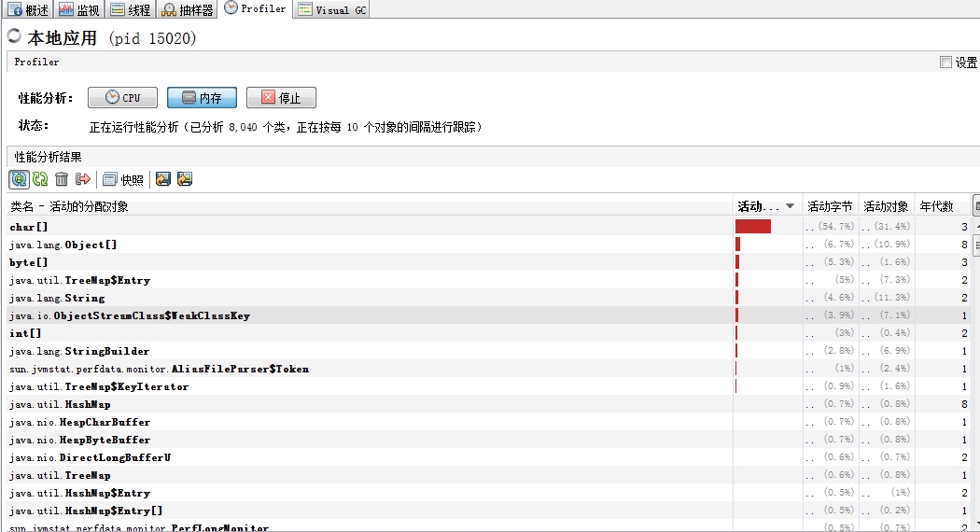Take a snapshot with 快照 button
Screen dimensions: 980x532
[x=123, y=180]
